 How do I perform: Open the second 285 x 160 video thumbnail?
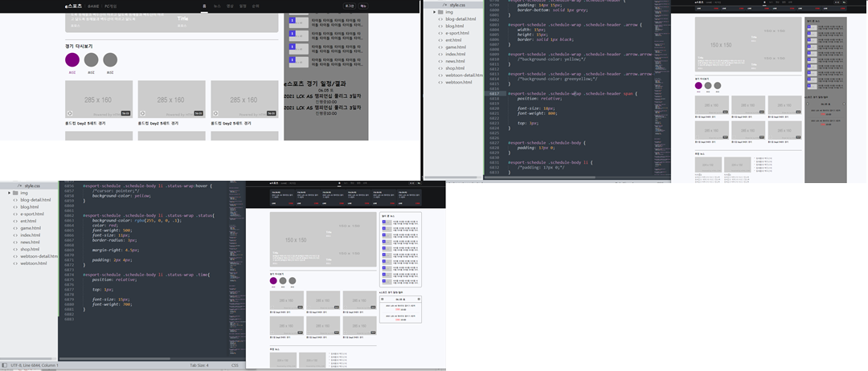tap(171, 100)
